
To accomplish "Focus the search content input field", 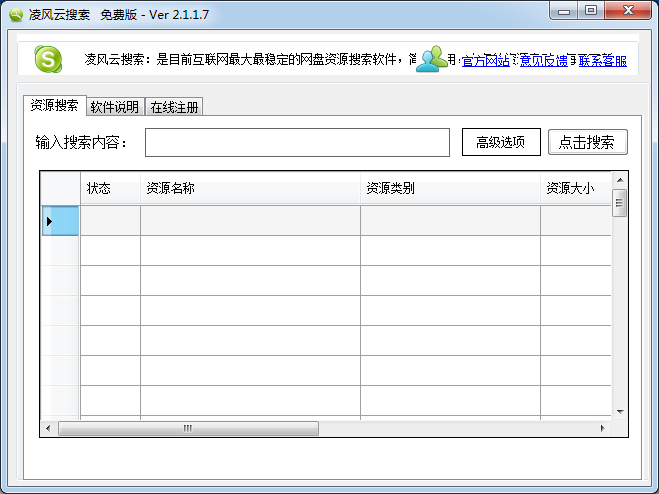I will (x=297, y=143).
